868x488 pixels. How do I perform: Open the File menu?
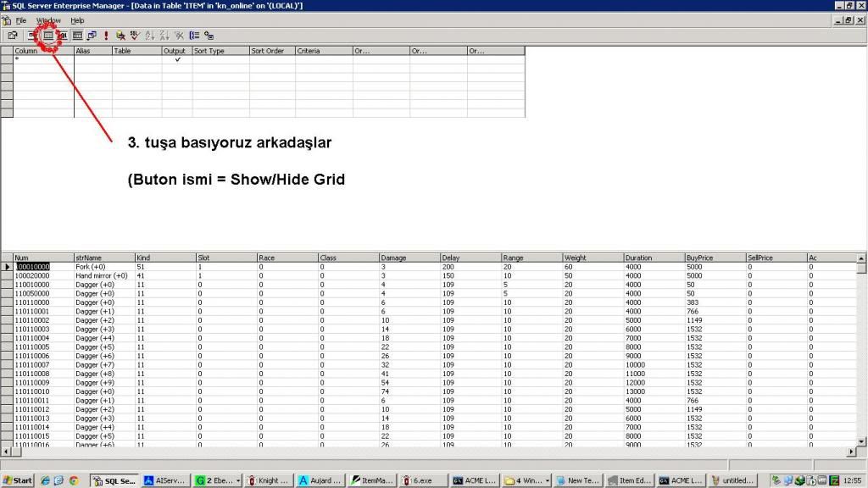click(20, 19)
